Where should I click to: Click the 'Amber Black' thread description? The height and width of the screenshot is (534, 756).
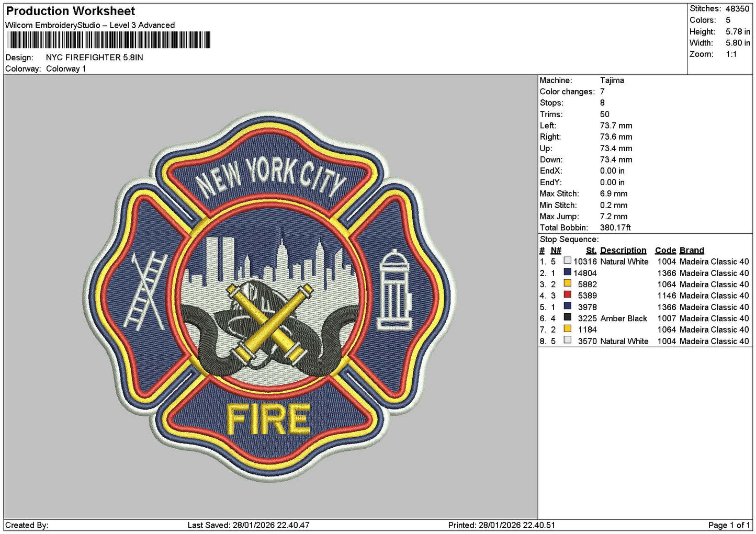624,319
